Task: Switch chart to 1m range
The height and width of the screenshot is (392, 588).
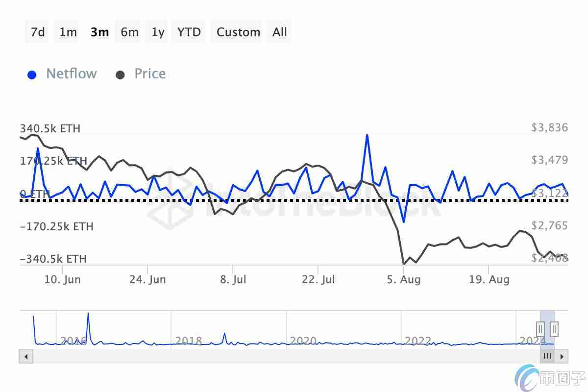Action: click(68, 32)
